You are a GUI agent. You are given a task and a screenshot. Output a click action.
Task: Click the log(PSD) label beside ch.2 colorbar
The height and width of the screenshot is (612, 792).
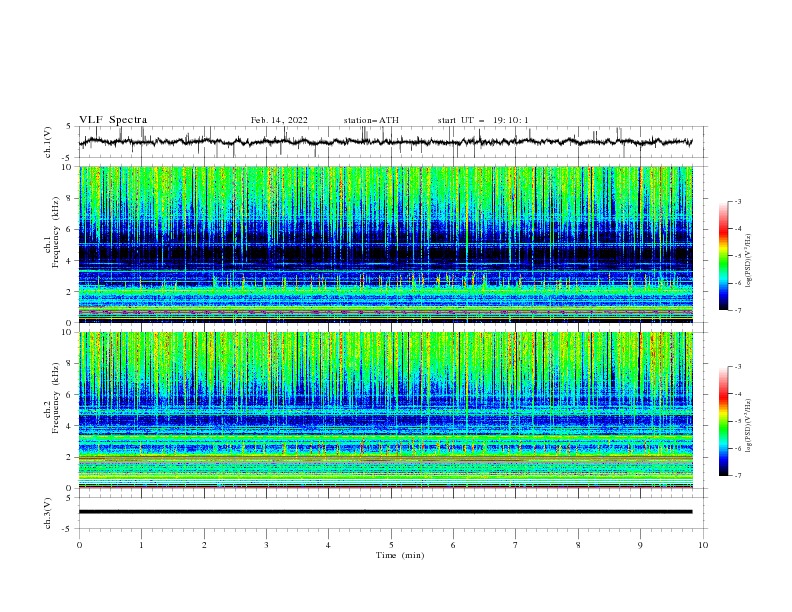click(x=749, y=425)
